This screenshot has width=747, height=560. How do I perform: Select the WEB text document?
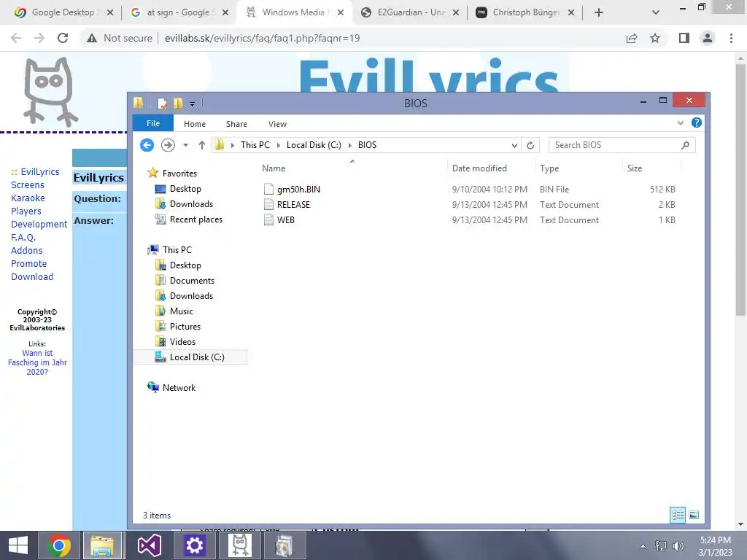point(286,219)
